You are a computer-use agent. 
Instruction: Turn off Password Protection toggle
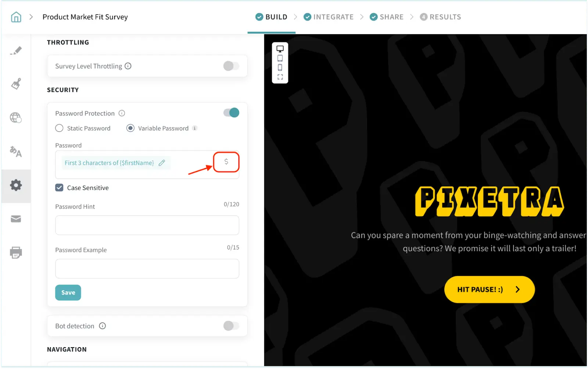click(231, 113)
